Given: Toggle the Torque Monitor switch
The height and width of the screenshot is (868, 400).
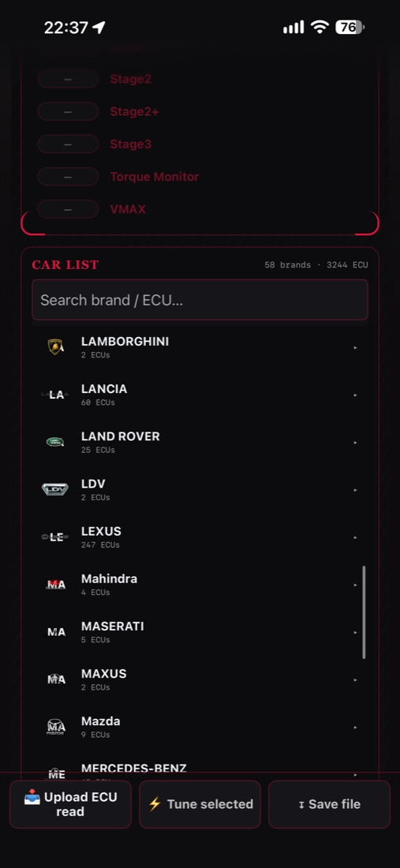Looking at the screenshot, I should pos(68,177).
